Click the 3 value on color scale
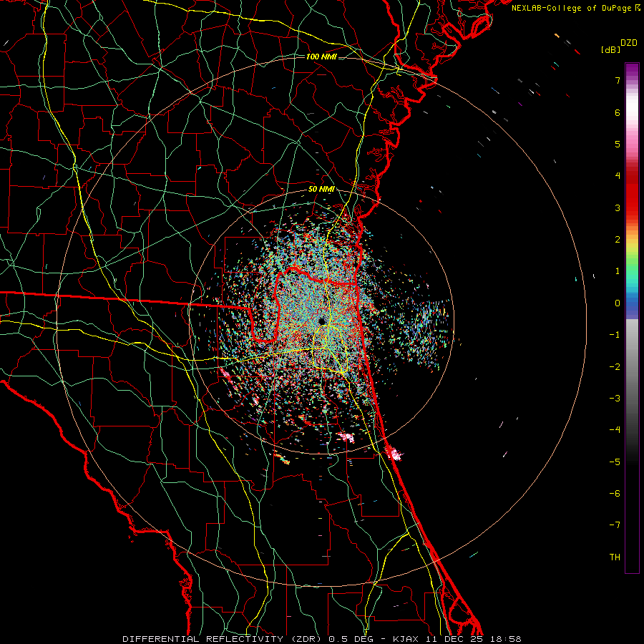 coord(618,208)
